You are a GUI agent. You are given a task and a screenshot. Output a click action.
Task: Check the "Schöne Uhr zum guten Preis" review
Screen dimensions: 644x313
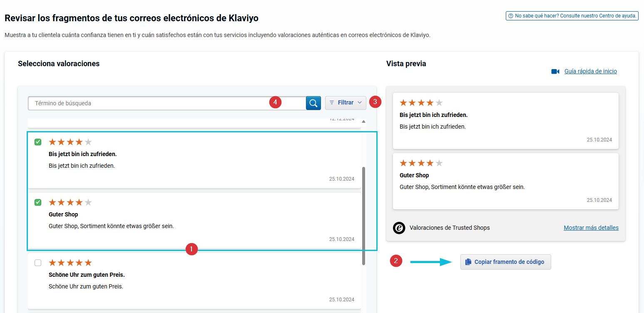tap(38, 263)
